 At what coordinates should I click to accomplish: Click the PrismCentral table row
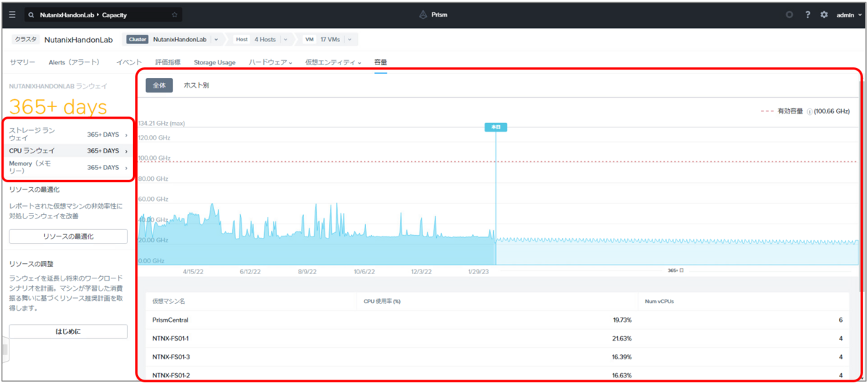498,320
